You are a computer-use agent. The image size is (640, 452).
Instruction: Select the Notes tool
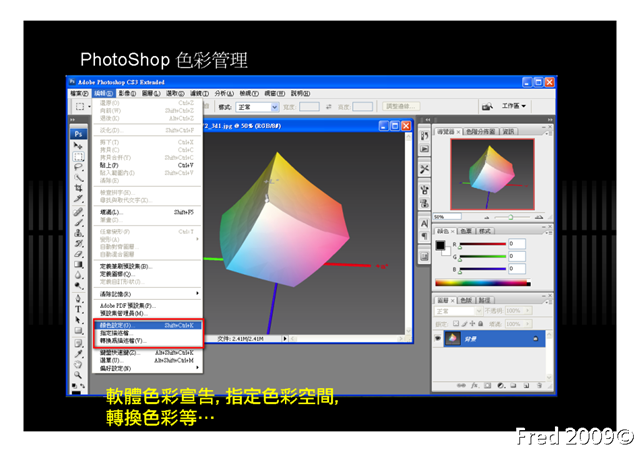[78, 343]
